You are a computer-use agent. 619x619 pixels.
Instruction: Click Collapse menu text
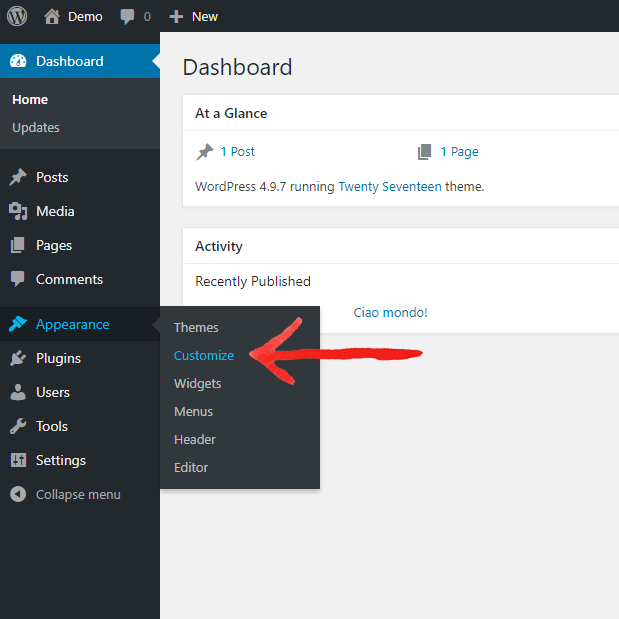(x=78, y=495)
